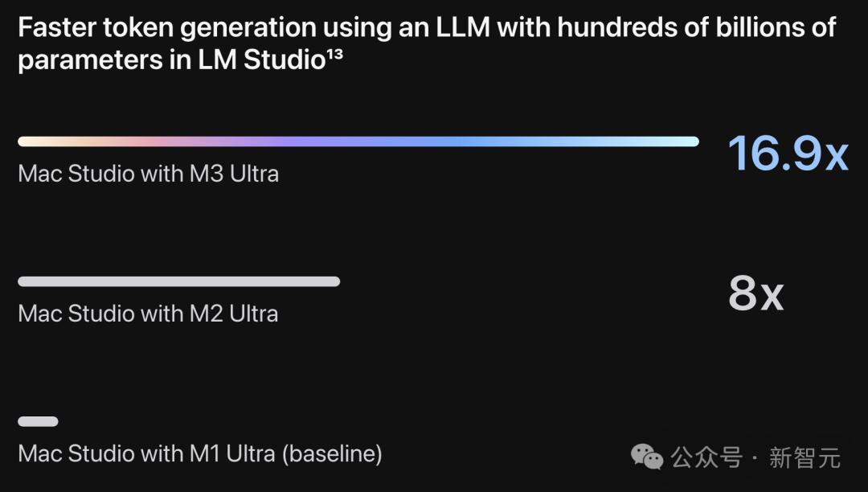Click the WeChat logo in the watermark
The width and height of the screenshot is (868, 492).
647,457
